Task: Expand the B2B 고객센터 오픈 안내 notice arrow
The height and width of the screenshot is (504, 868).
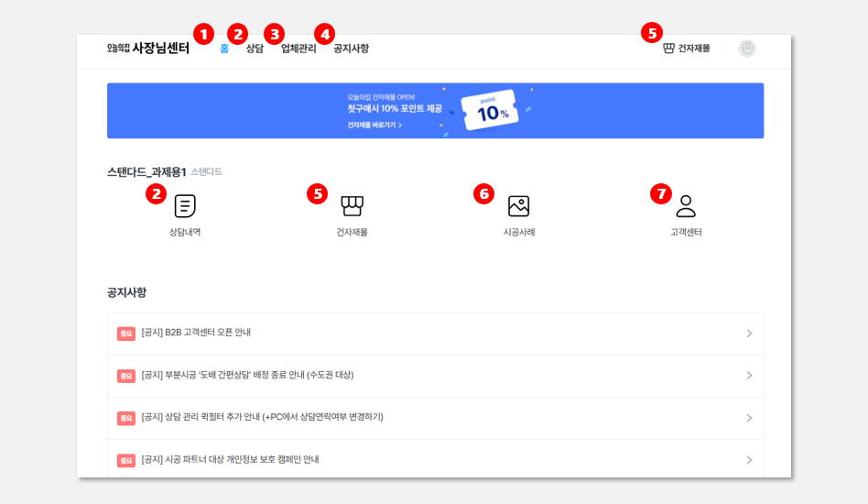Action: (749, 334)
